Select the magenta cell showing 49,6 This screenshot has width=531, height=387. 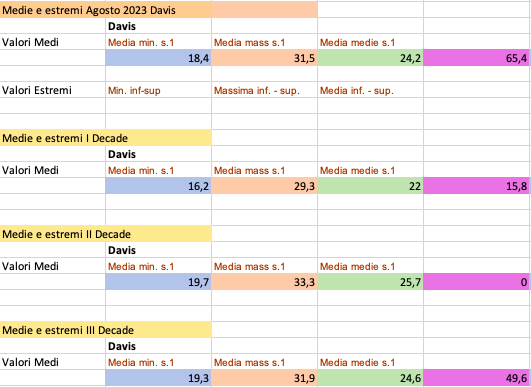476,378
